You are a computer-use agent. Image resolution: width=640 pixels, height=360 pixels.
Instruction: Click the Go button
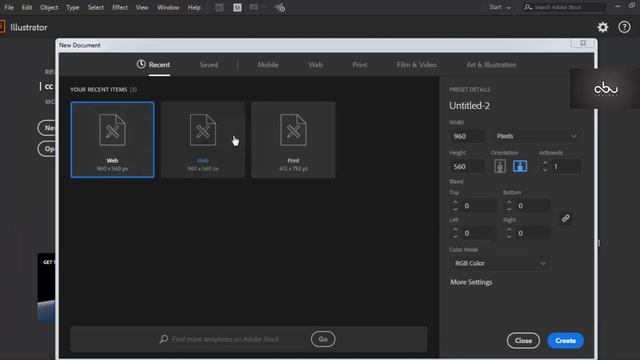pyautogui.click(x=323, y=339)
